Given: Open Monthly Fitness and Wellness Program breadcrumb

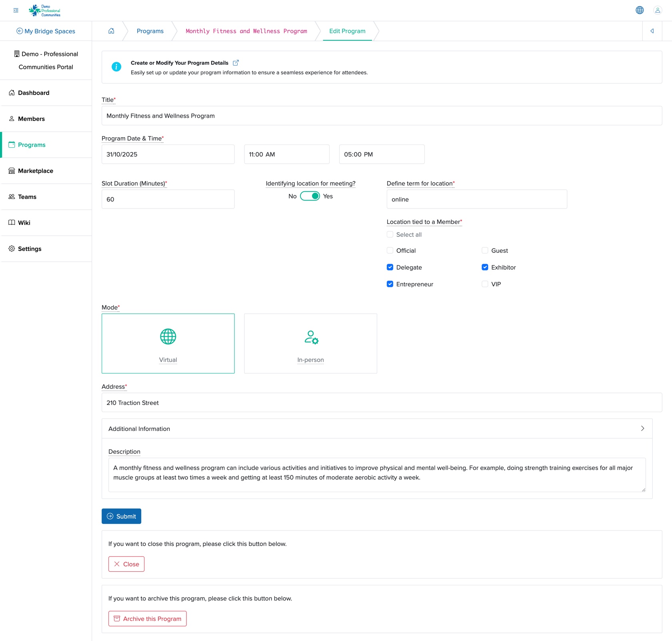Looking at the screenshot, I should coord(246,31).
